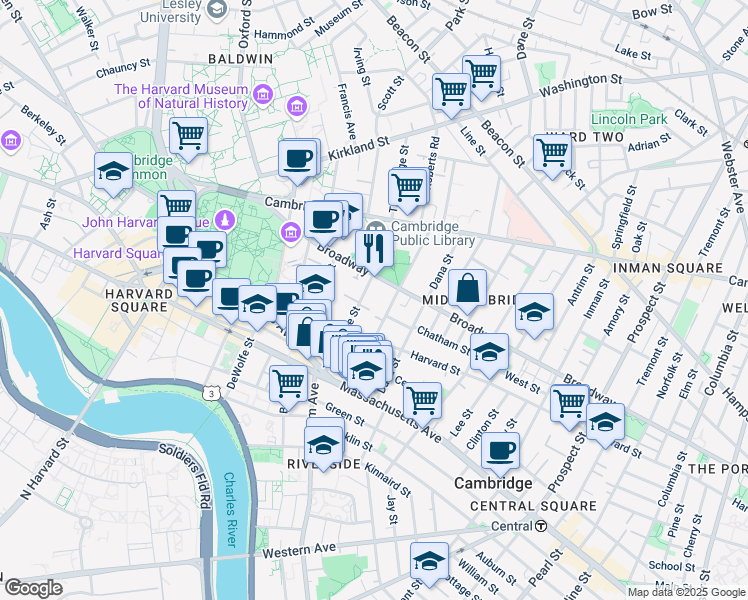Click the coffee cup marker above Harvard Square label
Viewport: 748px width, 600px height.
click(x=196, y=283)
